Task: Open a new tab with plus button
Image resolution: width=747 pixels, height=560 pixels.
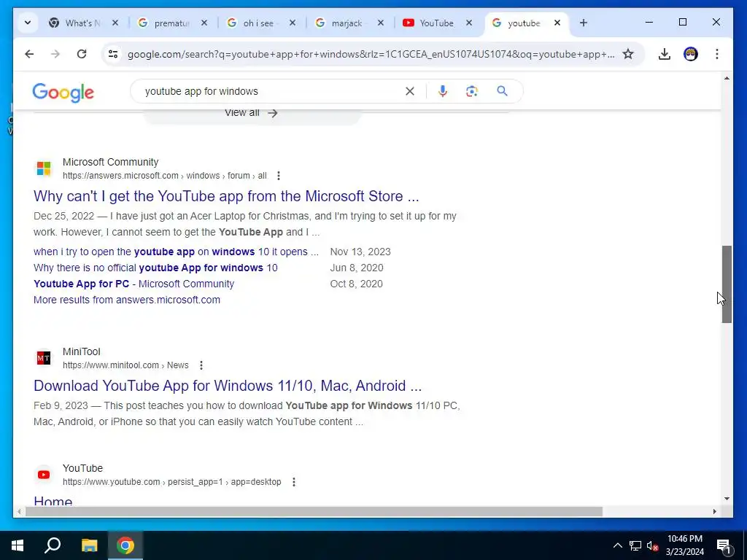Action: pyautogui.click(x=584, y=23)
